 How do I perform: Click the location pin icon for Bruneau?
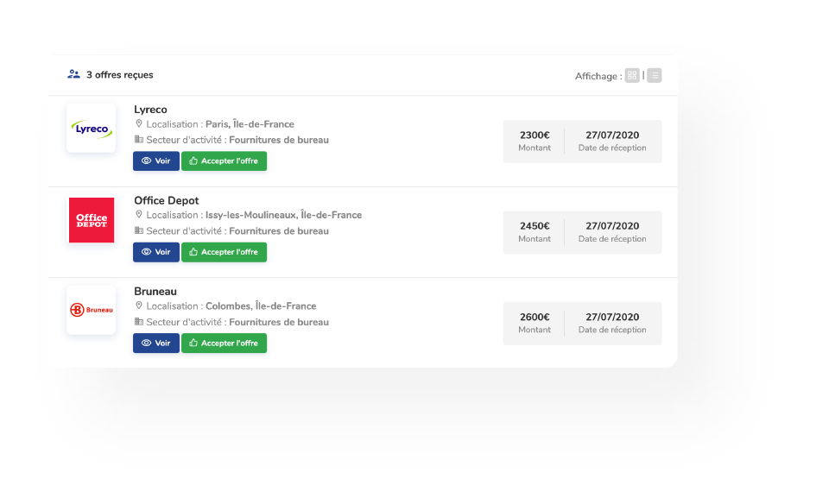pos(139,306)
